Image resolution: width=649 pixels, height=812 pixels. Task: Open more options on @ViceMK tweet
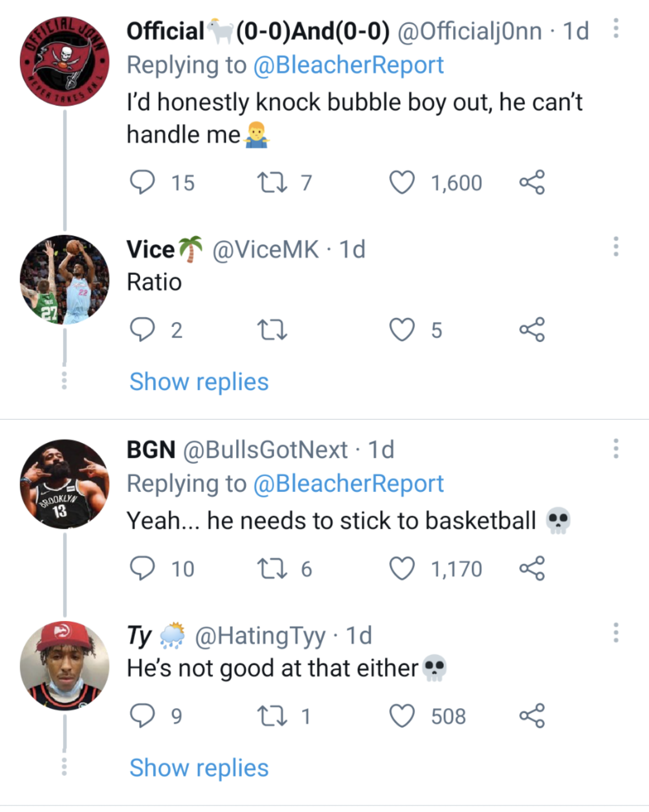(615, 247)
